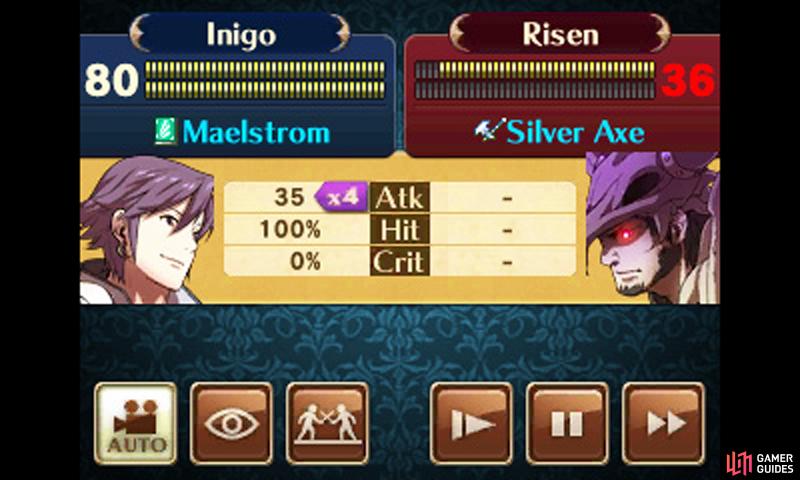800x480 pixels.
Task: Click the Crit stat label
Action: pos(399,262)
